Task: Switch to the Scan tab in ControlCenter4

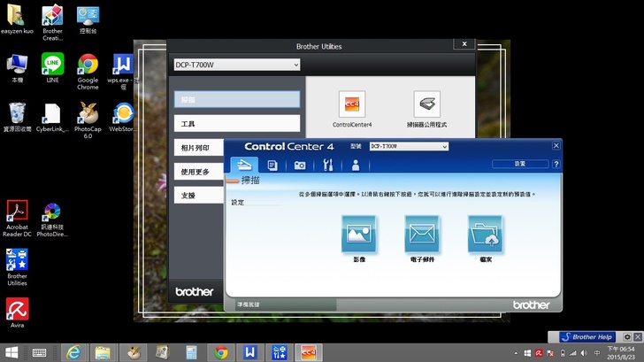Action: coord(243,165)
